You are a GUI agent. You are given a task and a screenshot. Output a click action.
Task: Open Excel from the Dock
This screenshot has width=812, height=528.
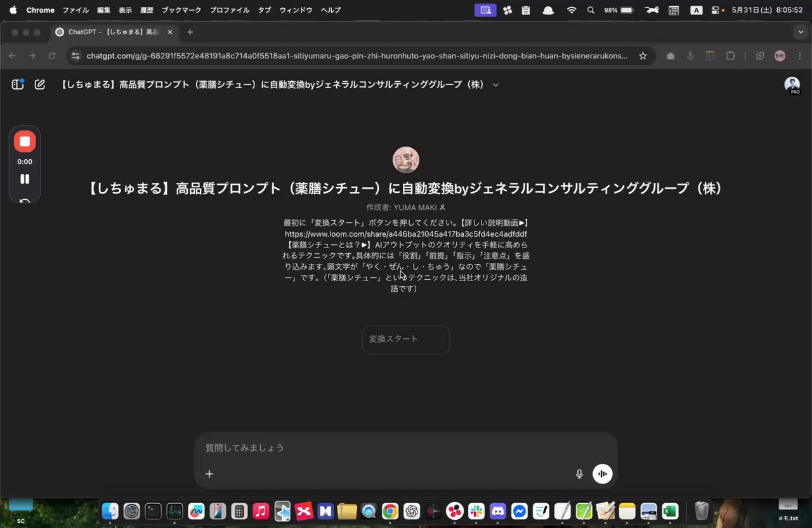(x=670, y=511)
